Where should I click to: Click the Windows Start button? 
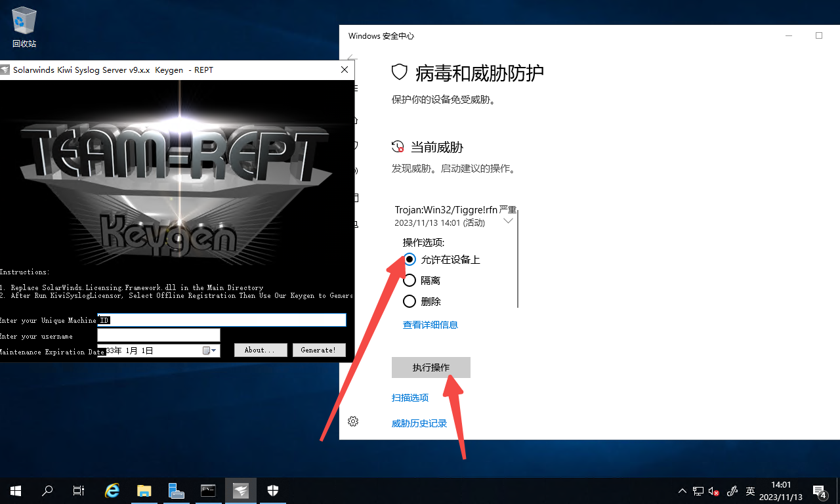click(16, 490)
